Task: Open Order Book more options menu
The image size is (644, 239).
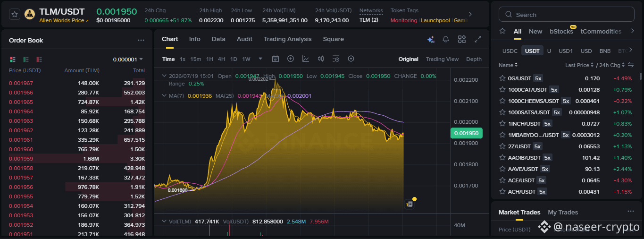Action: [141, 41]
